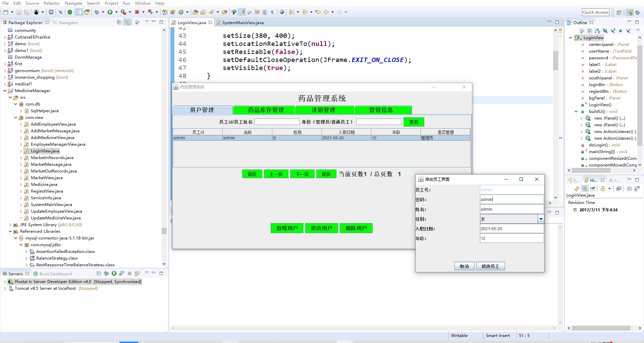Toggle Hide Fields in the Outline view
644x343 pixels.
coord(605,31)
